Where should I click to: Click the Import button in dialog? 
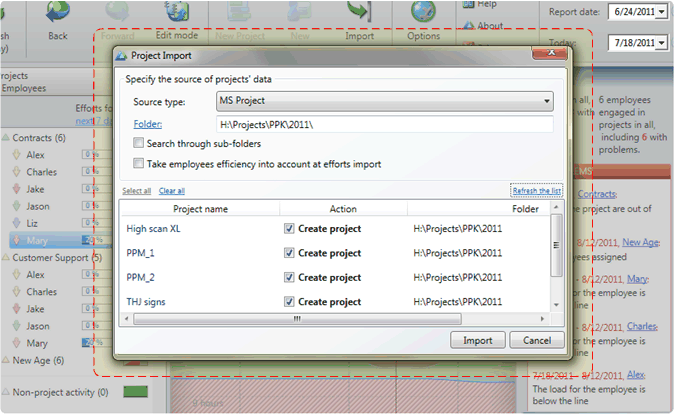point(477,341)
